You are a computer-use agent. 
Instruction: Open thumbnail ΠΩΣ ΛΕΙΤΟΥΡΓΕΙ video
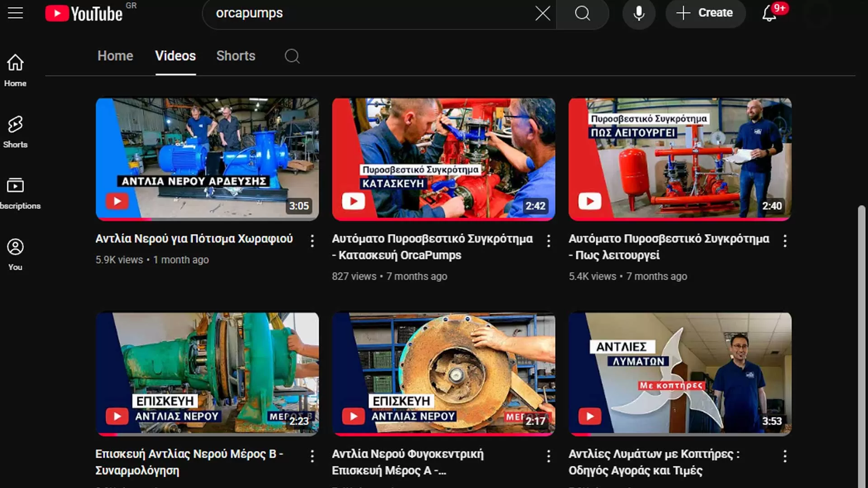680,159
